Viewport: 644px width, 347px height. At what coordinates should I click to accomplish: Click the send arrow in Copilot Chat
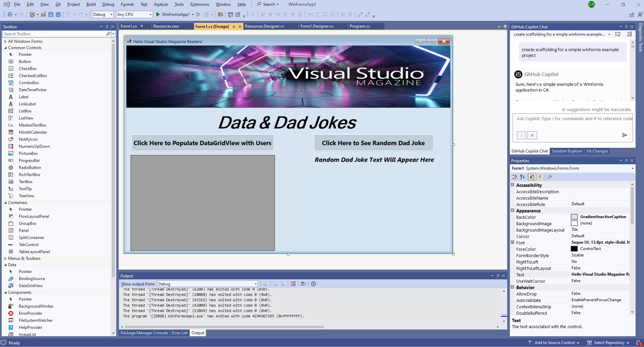[624, 135]
